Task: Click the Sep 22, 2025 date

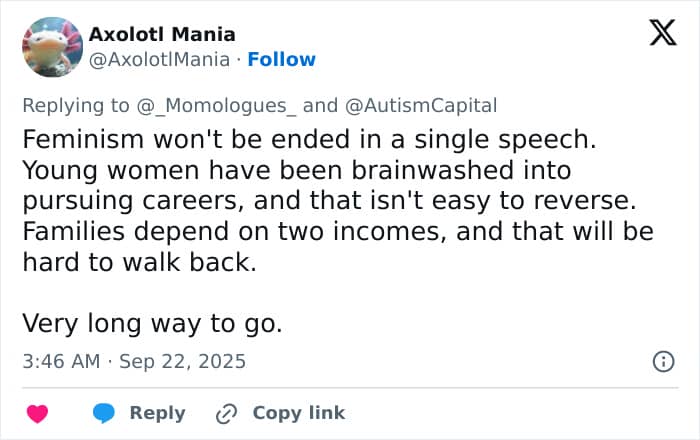Action: coord(182,361)
